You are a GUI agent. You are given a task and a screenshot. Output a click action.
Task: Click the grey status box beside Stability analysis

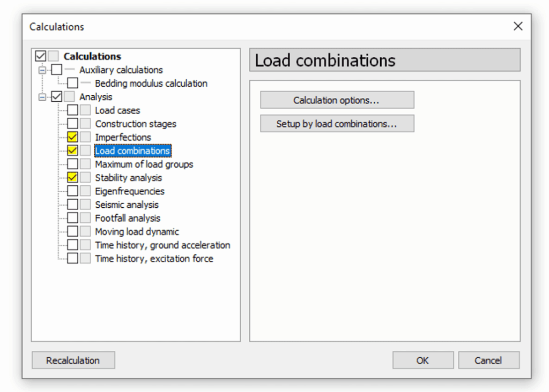coord(85,178)
